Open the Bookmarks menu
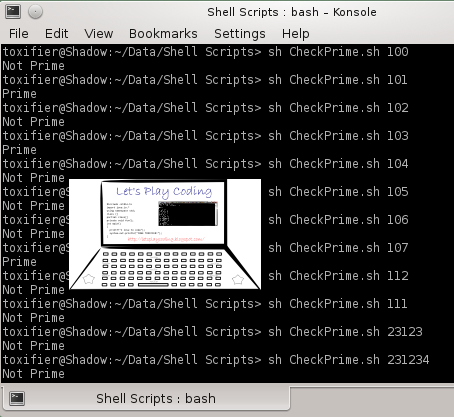 point(163,34)
